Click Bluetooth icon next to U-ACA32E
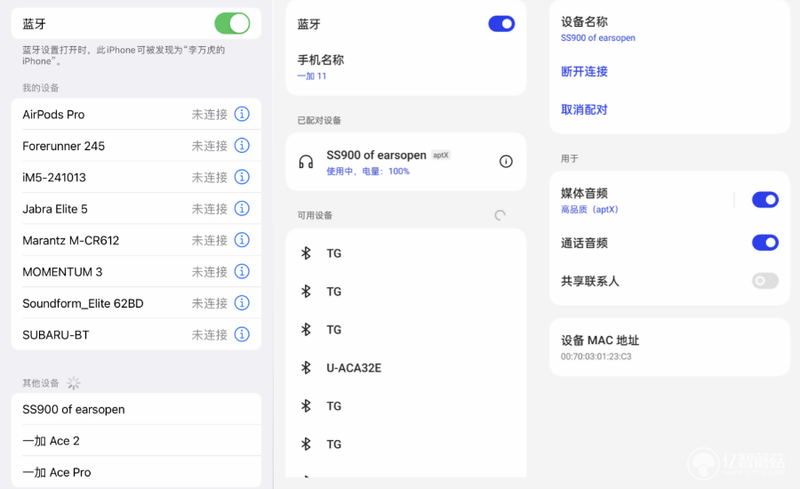The height and width of the screenshot is (489, 800). coord(306,368)
